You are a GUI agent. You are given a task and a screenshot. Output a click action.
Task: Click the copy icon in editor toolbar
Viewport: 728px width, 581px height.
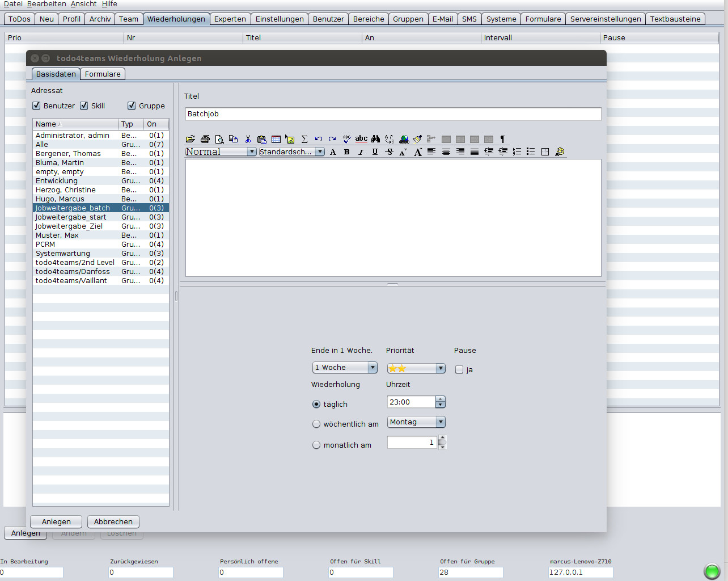pyautogui.click(x=234, y=139)
